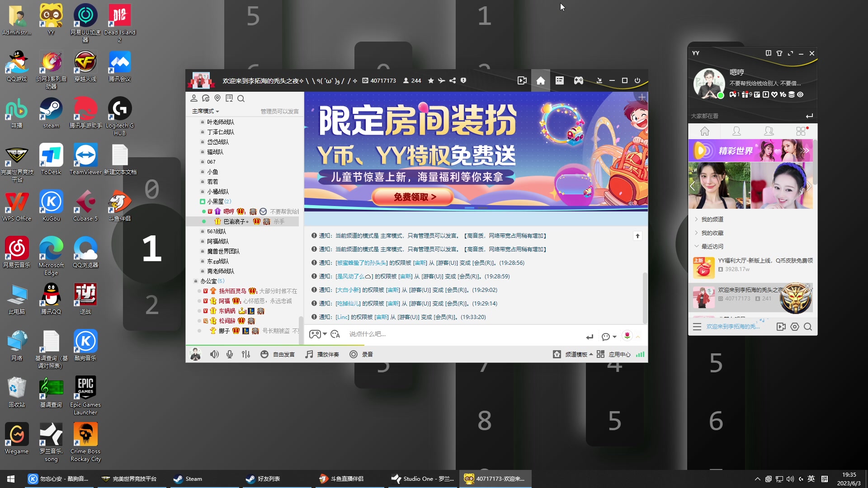The height and width of the screenshot is (488, 868).
Task: Collapse the 频道模板 panel with its arrow
Action: point(592,354)
